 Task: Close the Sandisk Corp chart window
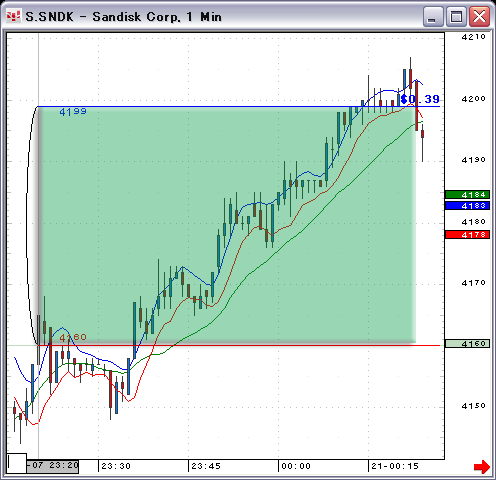tap(479, 16)
